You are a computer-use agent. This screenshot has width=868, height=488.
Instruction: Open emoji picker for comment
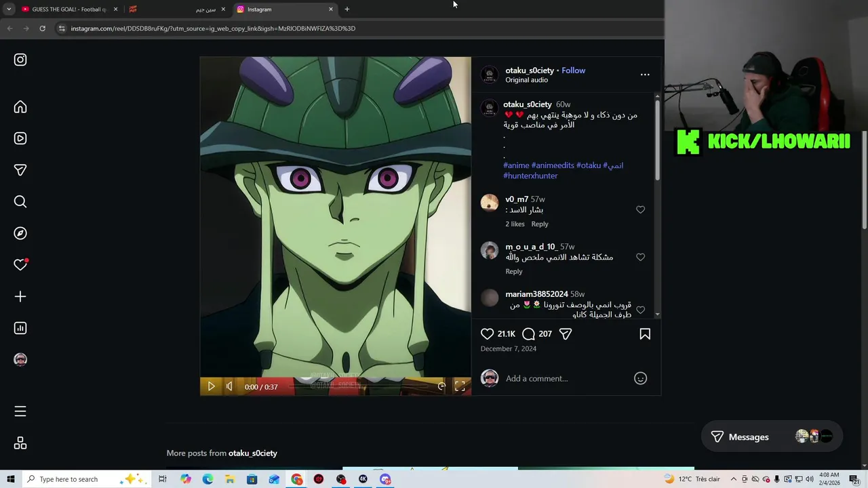pos(640,378)
